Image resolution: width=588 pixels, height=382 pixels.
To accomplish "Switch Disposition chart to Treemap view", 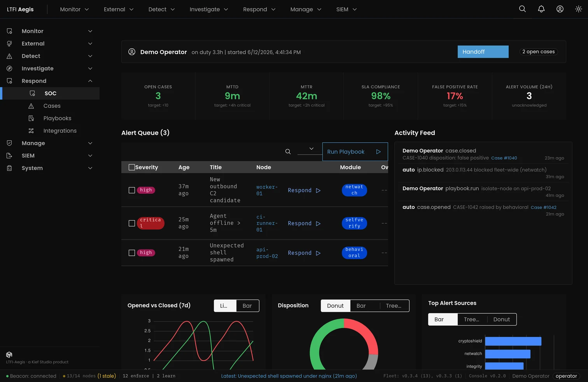I will pos(394,306).
